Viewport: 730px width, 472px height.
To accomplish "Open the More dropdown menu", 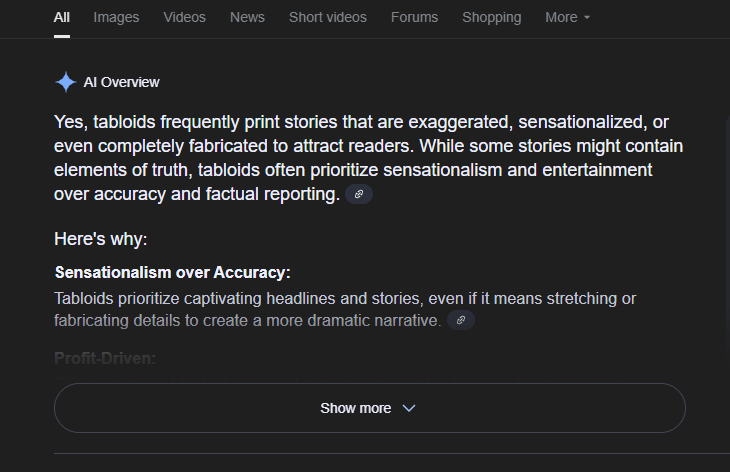I will pos(568,17).
